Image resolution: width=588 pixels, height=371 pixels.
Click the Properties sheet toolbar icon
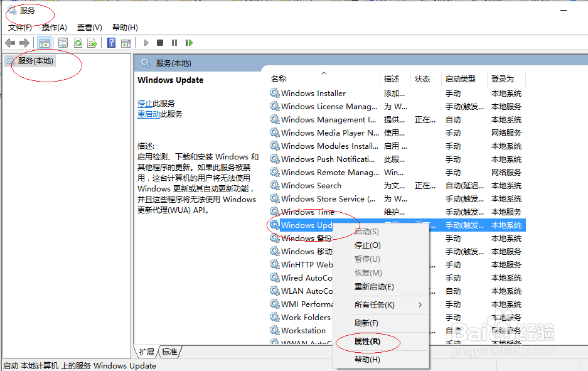click(x=63, y=43)
